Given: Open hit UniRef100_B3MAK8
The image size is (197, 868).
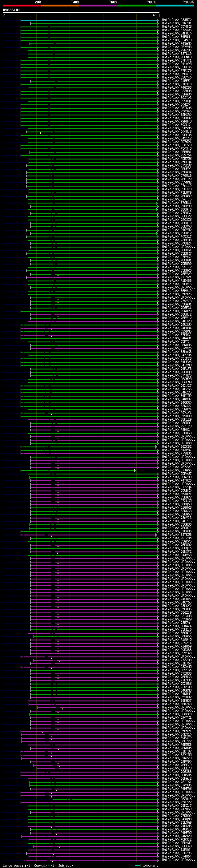Looking at the screenshot, I should (177, 352).
